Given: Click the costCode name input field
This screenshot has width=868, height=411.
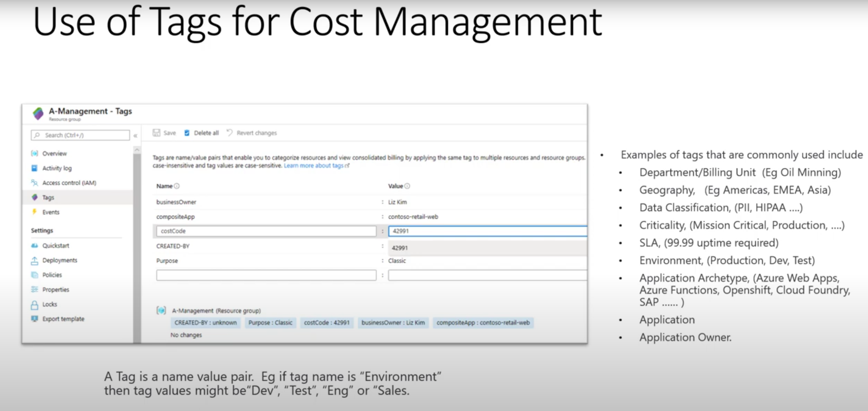Looking at the screenshot, I should point(266,231).
